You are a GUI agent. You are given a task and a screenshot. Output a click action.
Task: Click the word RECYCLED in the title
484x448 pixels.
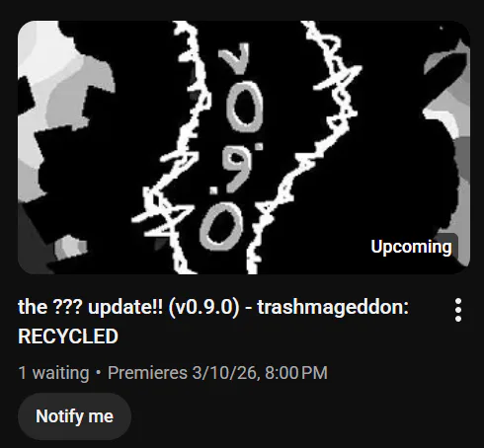(x=68, y=336)
